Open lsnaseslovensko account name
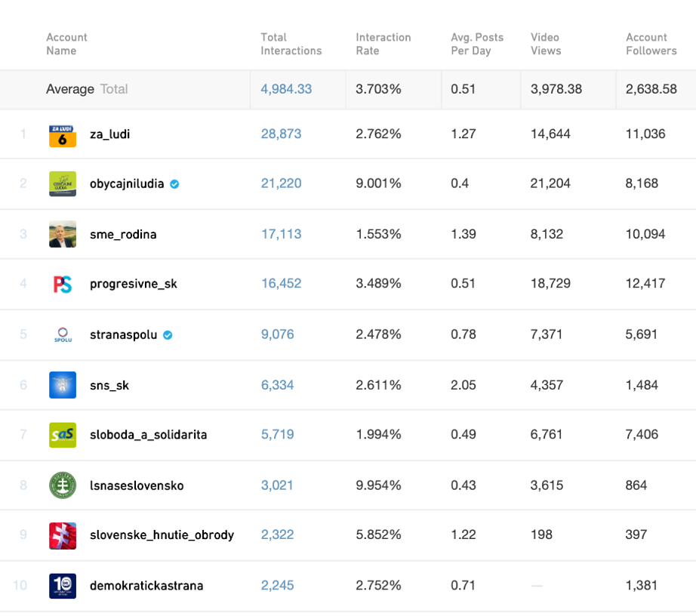Screen dimensions: 696x616 137,486
